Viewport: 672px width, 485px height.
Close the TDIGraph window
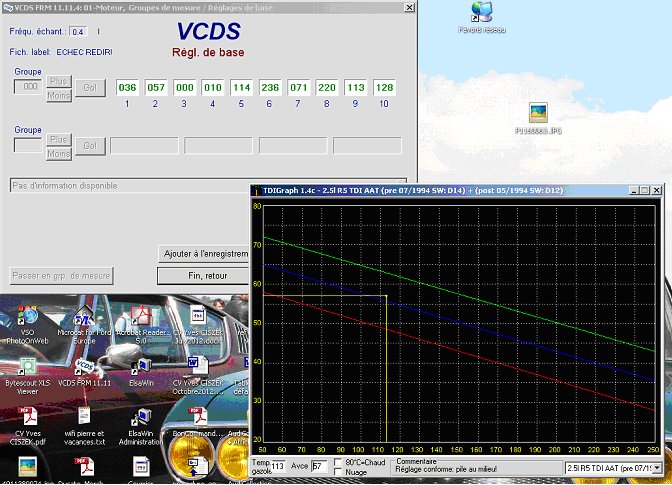coord(657,191)
